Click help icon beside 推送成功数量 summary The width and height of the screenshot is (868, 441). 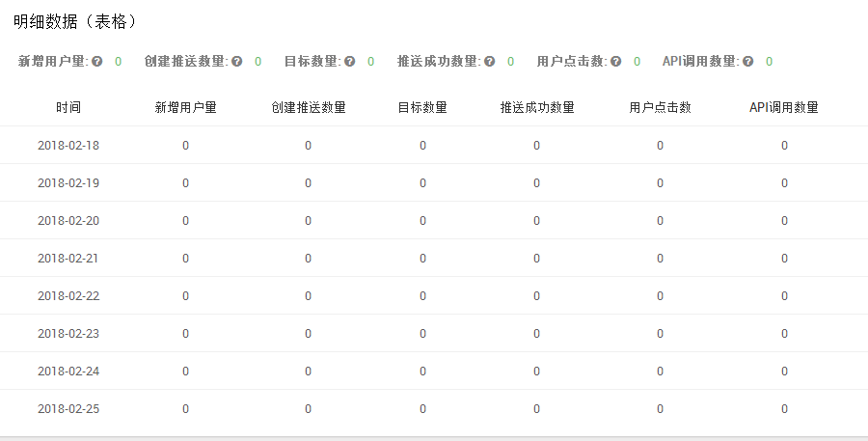(x=489, y=62)
